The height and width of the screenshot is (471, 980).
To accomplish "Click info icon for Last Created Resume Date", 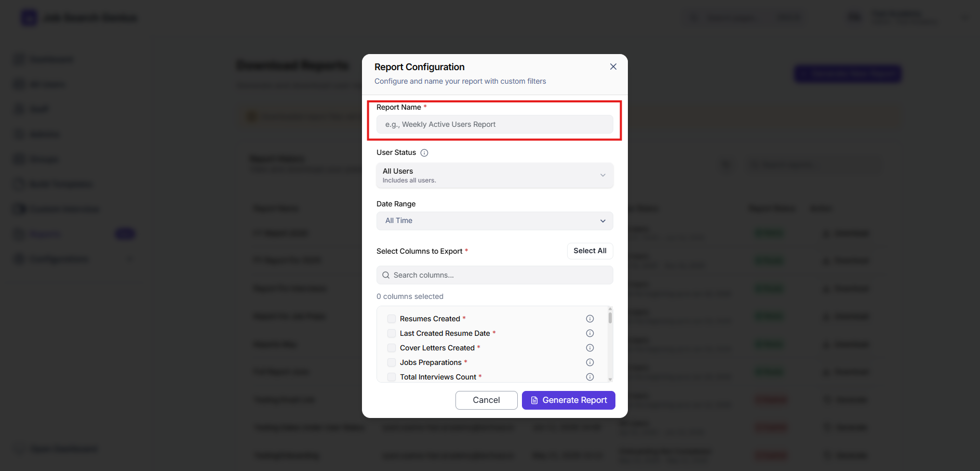I will (x=590, y=333).
